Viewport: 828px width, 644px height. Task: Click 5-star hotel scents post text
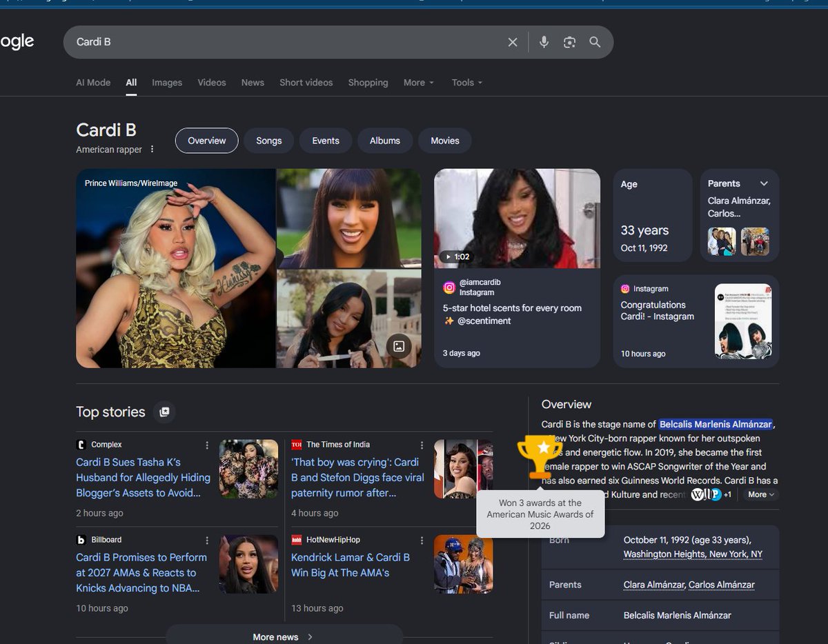(512, 314)
